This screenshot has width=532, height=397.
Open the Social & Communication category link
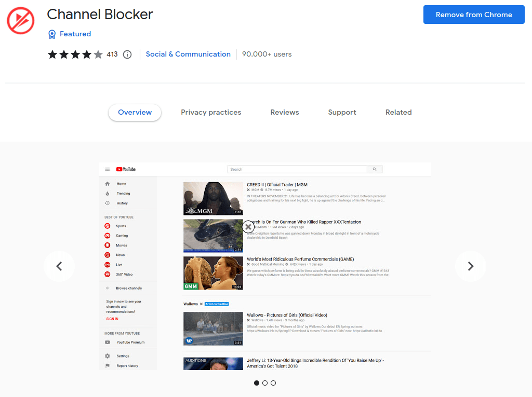[x=188, y=54]
